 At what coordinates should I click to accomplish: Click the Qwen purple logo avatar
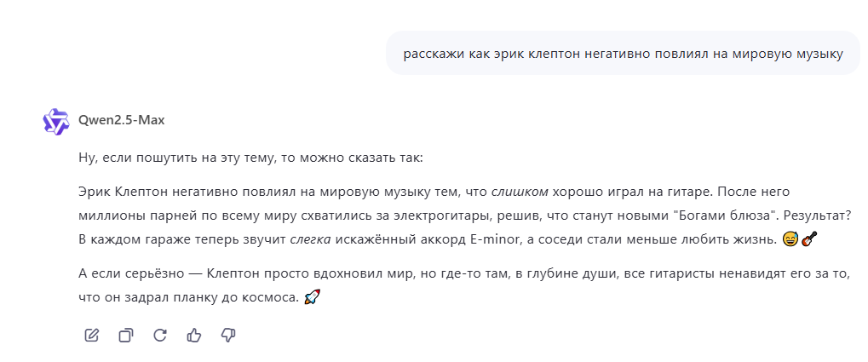click(56, 121)
